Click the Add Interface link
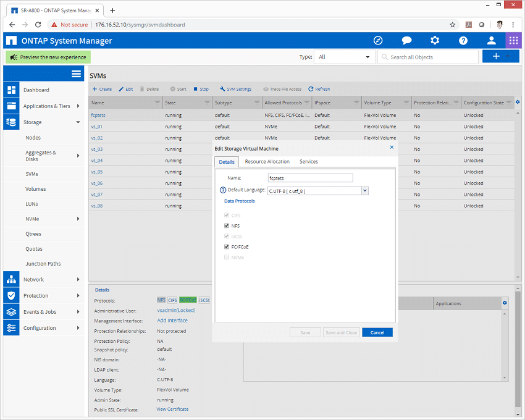The image size is (525, 420). click(x=172, y=321)
